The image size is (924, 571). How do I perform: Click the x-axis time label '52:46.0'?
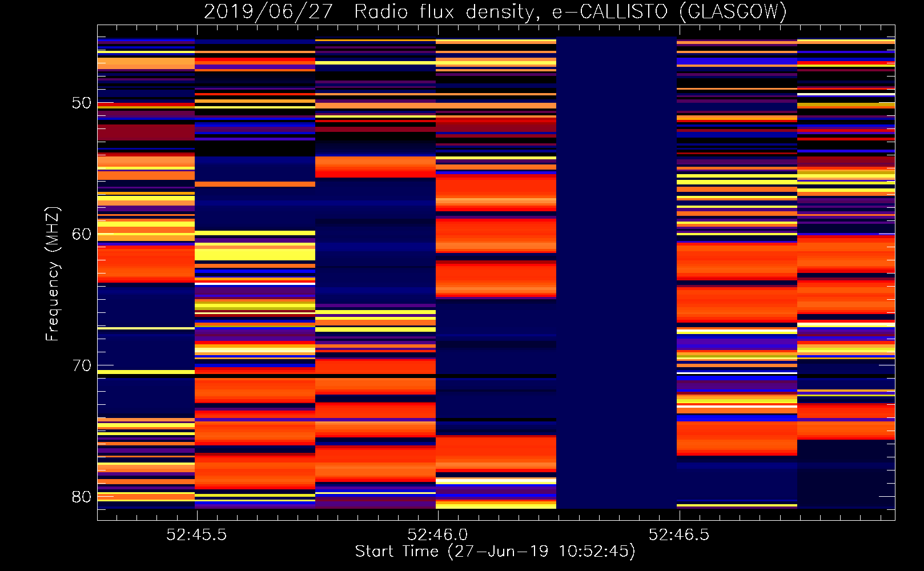coord(437,534)
